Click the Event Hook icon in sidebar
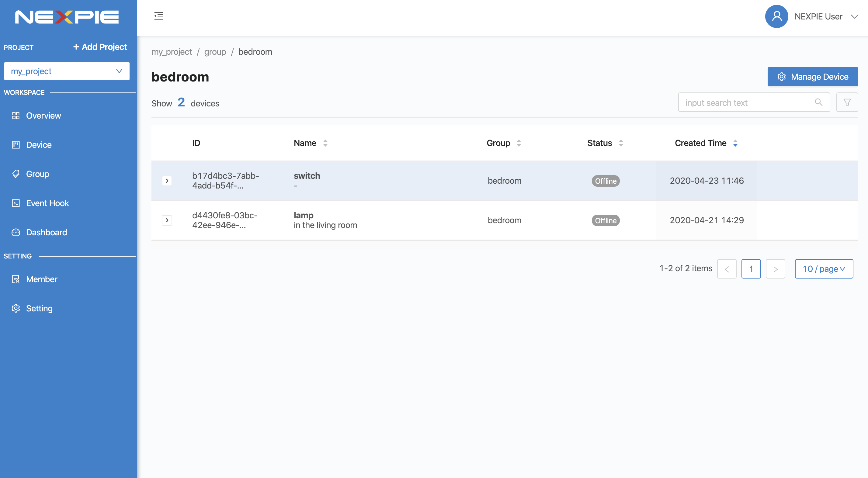Viewport: 868px width, 478px height. point(15,203)
